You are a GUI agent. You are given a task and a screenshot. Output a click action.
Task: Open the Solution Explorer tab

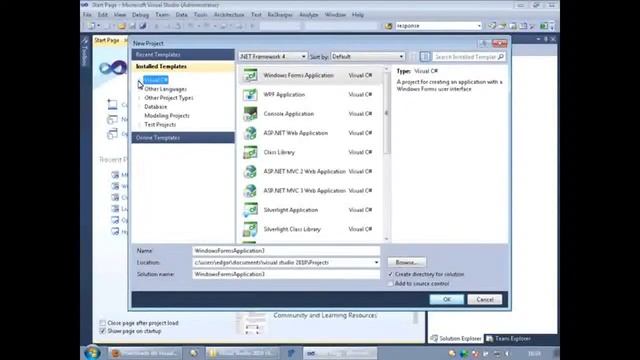pyautogui.click(x=456, y=338)
